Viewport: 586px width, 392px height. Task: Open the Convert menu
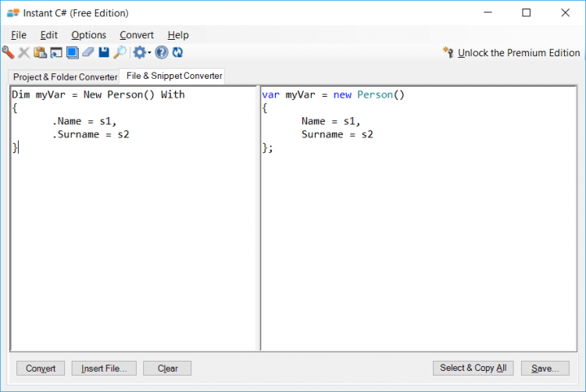pos(137,35)
